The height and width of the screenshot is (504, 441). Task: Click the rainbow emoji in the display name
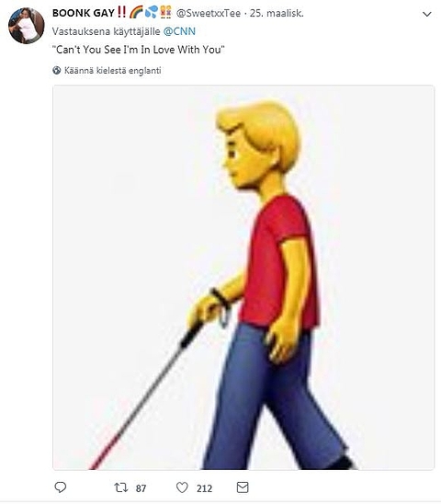(136, 13)
